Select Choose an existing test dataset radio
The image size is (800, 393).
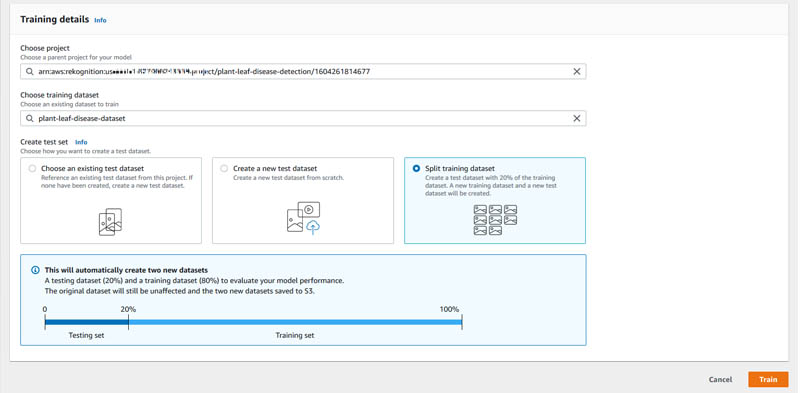[33, 168]
